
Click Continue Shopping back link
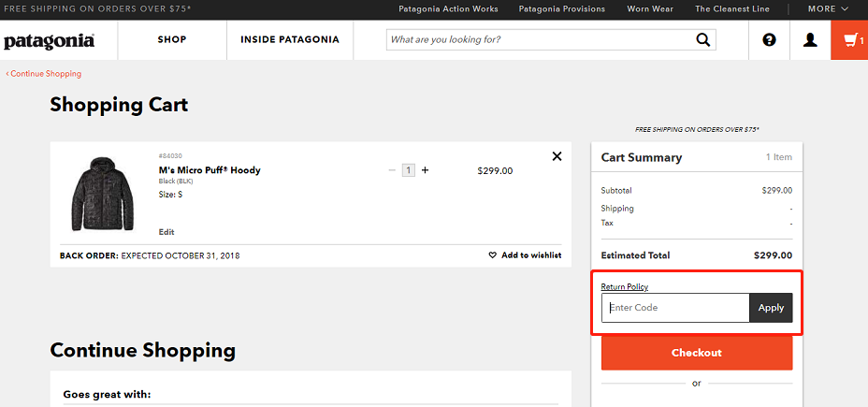pyautogui.click(x=44, y=74)
